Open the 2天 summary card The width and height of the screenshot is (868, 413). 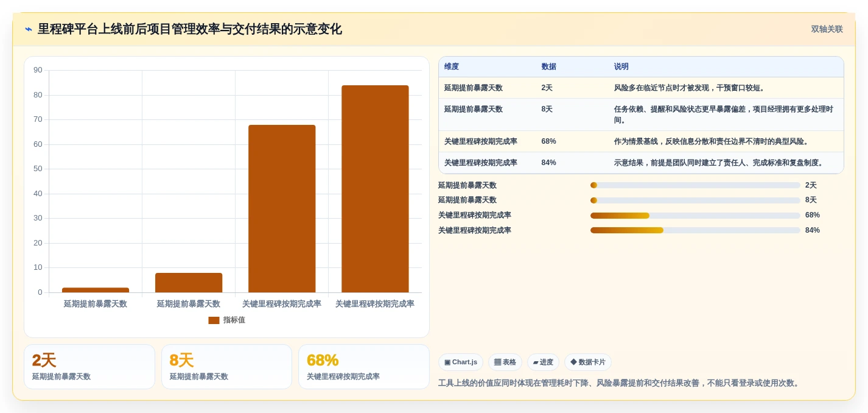point(89,367)
